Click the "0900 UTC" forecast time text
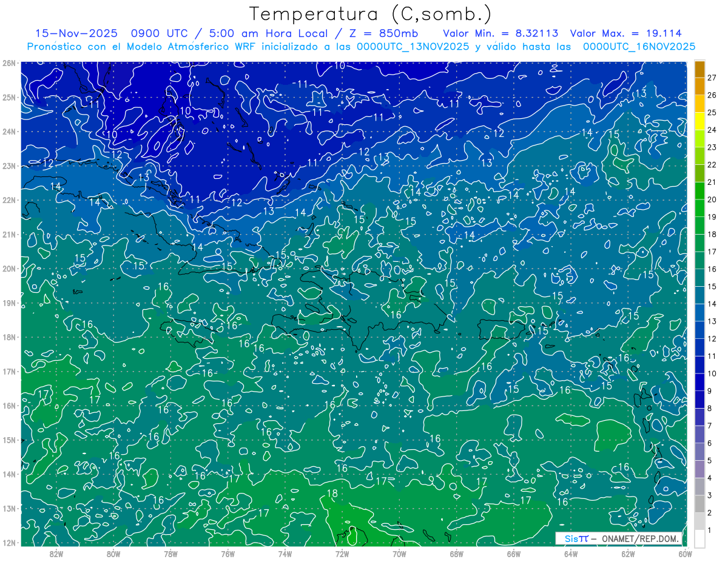Image resolution: width=728 pixels, height=562 pixels. click(x=164, y=33)
